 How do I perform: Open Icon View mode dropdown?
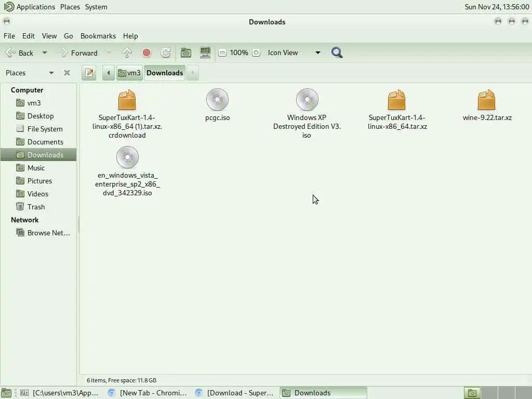click(294, 52)
